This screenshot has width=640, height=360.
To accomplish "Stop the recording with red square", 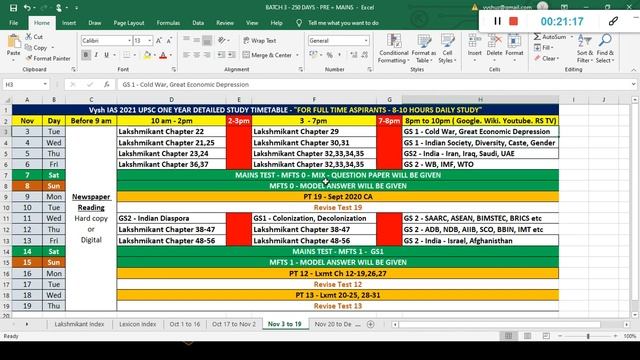I will coord(513,21).
